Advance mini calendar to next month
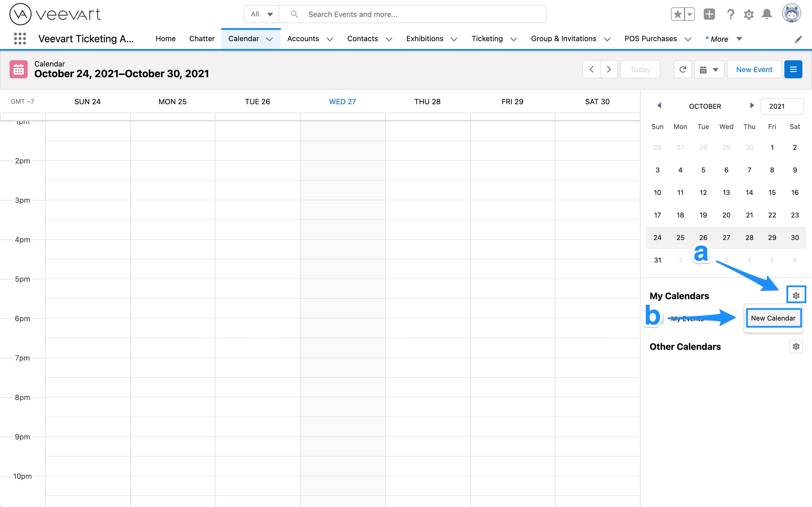812x507 pixels. (752, 105)
